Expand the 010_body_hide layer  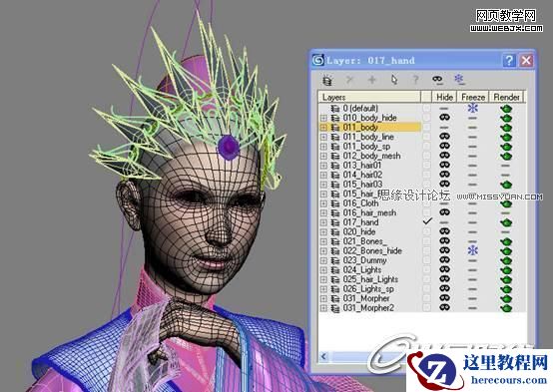point(323,118)
